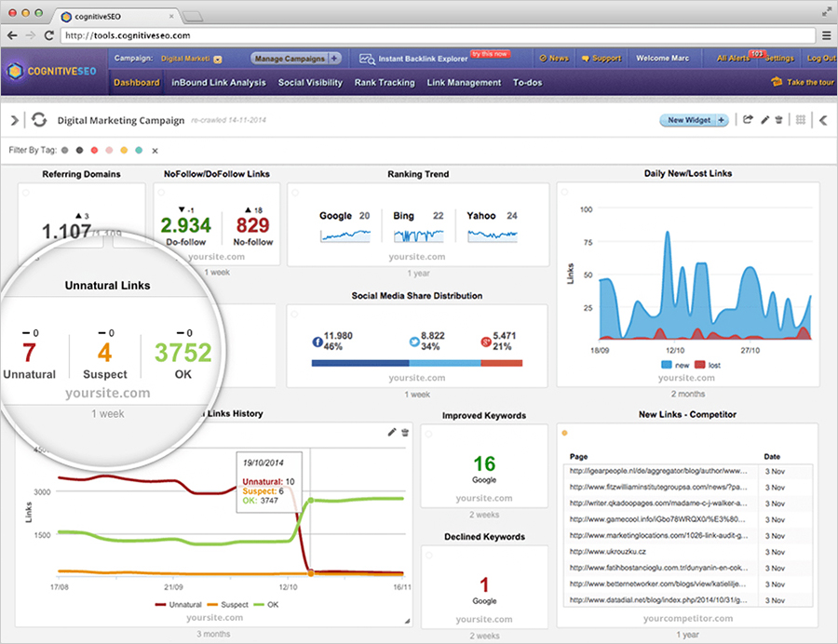
Task: Open the Dashboard tab
Action: coord(136,82)
